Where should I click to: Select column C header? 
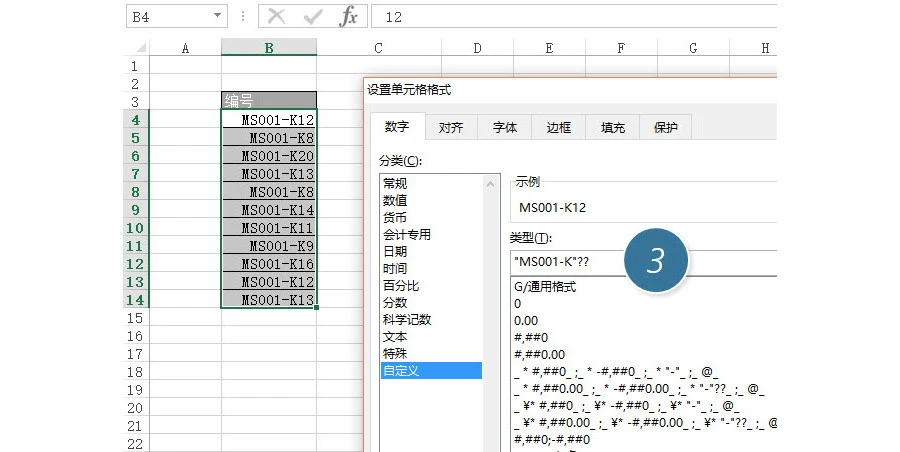click(379, 48)
